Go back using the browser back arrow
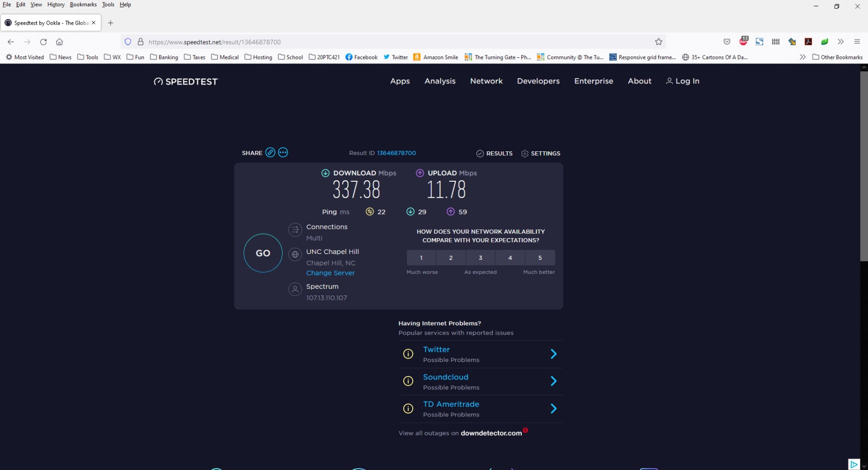 click(11, 42)
